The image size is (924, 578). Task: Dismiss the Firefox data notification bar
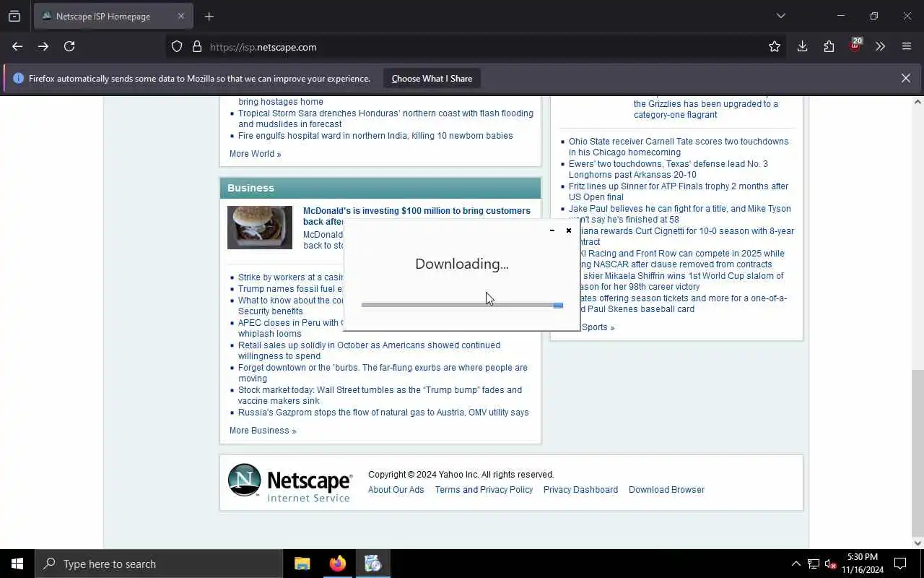click(905, 78)
